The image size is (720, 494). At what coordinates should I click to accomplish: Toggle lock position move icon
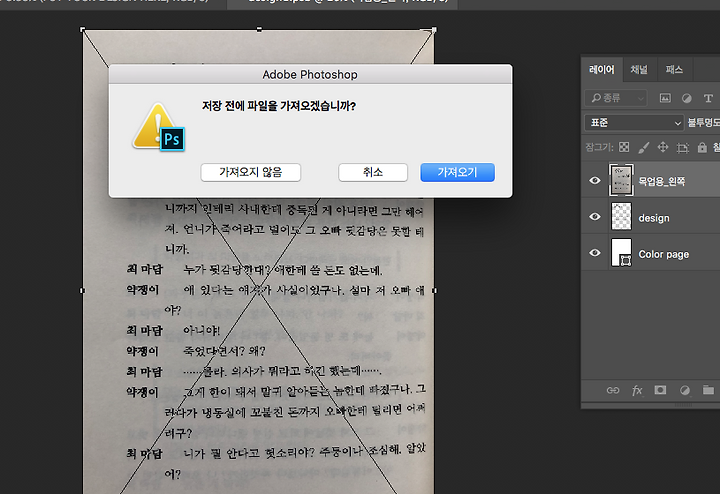pyautogui.click(x=663, y=147)
